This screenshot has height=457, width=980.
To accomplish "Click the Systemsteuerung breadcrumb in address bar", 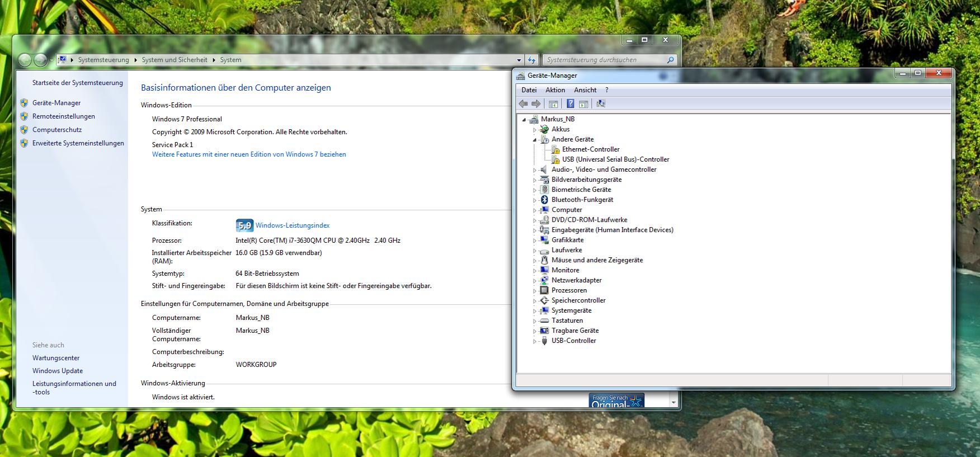I will pos(103,60).
